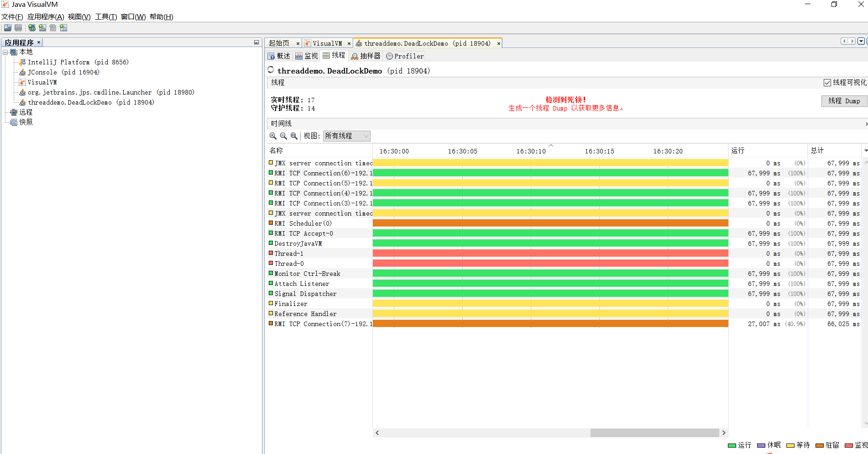Close the 应用程序 panel tab
The image size is (868, 454).
(39, 42)
